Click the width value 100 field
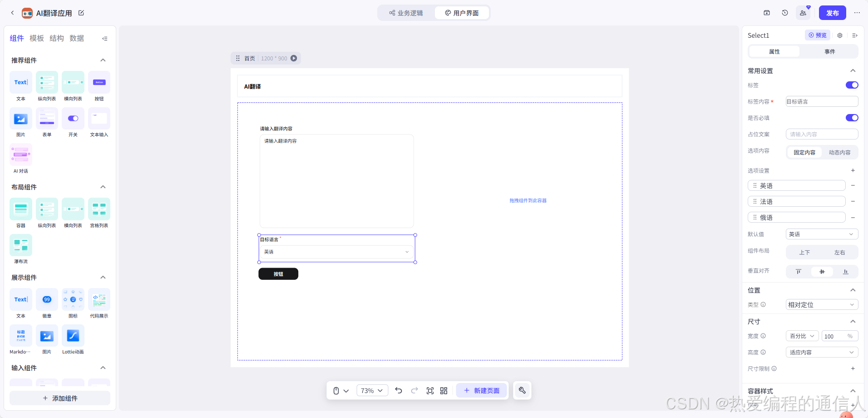Image resolution: width=868 pixels, height=418 pixels. (x=840, y=336)
